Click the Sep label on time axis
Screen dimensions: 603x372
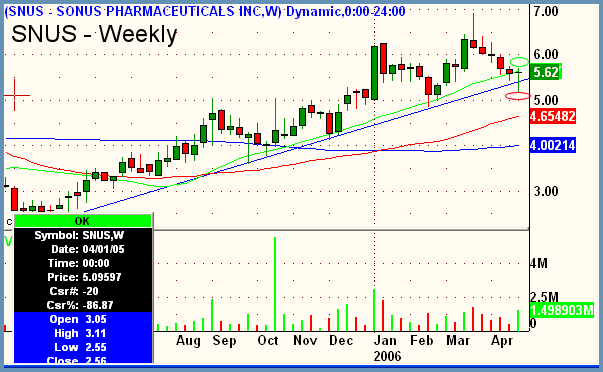click(224, 341)
